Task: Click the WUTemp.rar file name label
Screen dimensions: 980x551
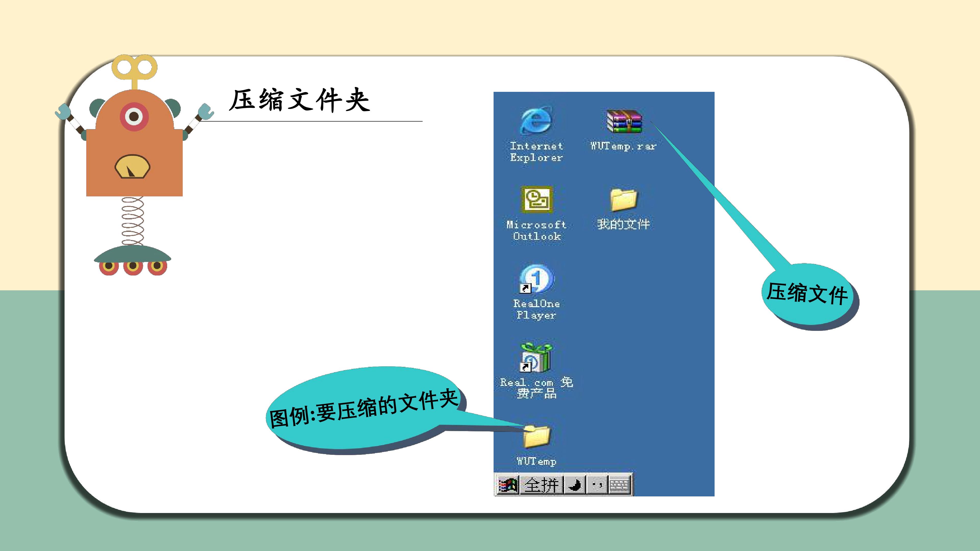Action: [623, 146]
